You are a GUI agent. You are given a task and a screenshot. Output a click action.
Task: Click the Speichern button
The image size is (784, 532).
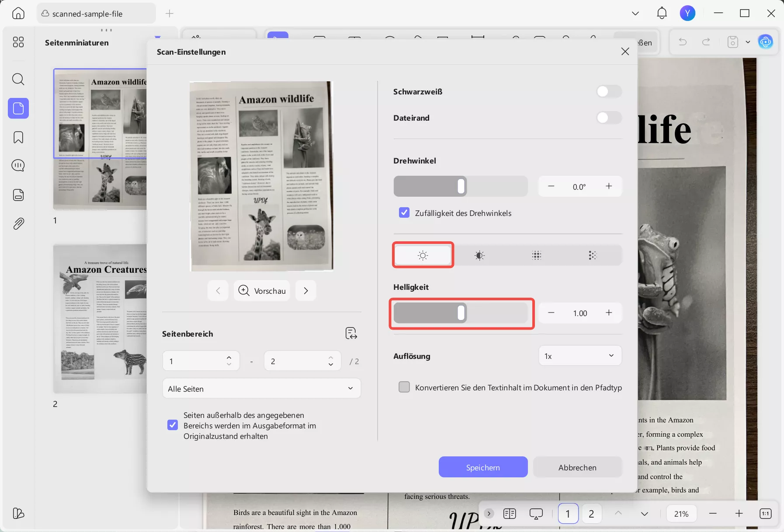pyautogui.click(x=483, y=467)
